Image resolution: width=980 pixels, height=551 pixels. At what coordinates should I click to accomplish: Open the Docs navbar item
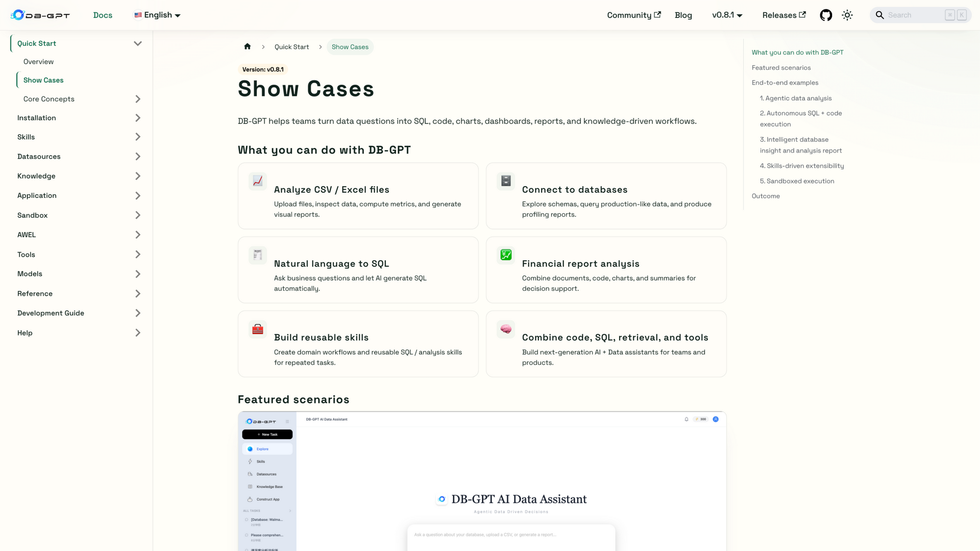pyautogui.click(x=103, y=15)
